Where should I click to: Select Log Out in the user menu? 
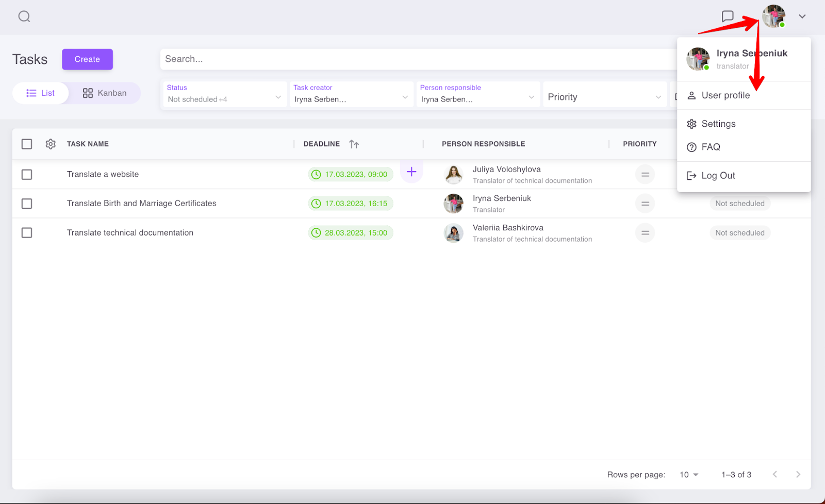(718, 176)
